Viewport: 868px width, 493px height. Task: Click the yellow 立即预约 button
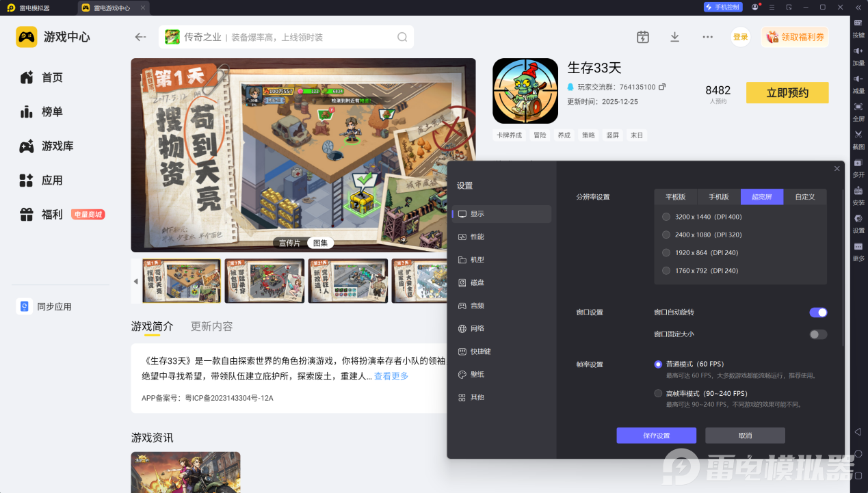(x=787, y=93)
